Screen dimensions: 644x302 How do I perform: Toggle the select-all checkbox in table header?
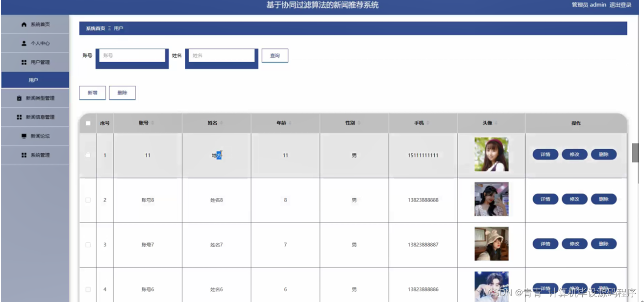click(88, 123)
